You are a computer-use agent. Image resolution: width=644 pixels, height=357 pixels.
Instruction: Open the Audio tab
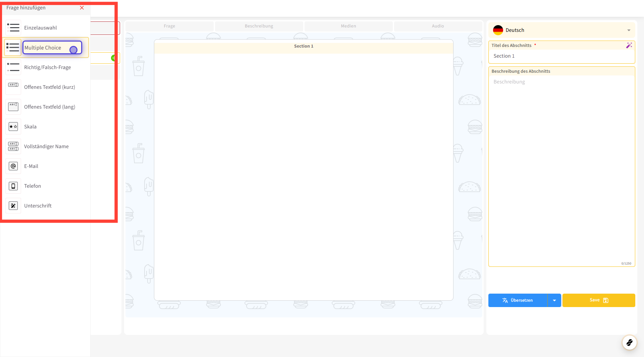click(438, 26)
